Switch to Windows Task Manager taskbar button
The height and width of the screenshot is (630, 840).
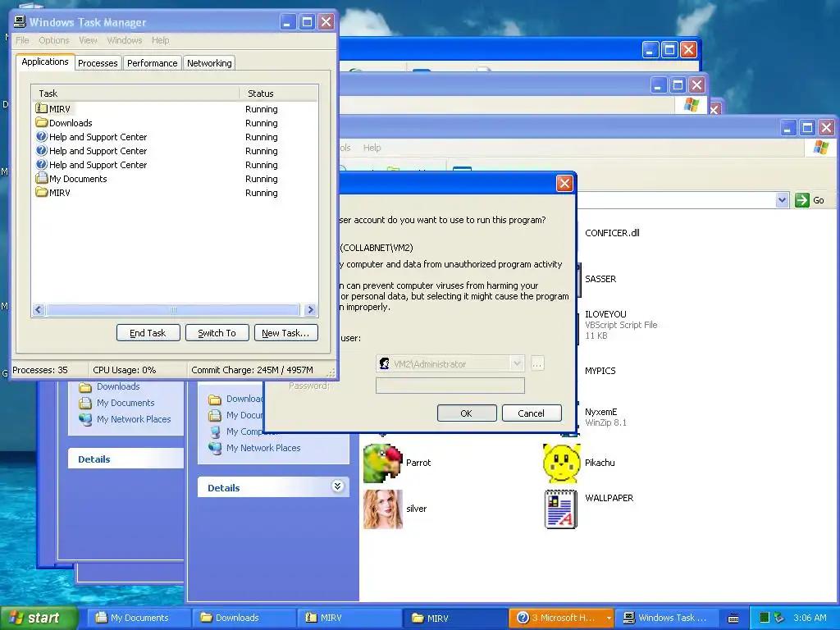tap(667, 618)
